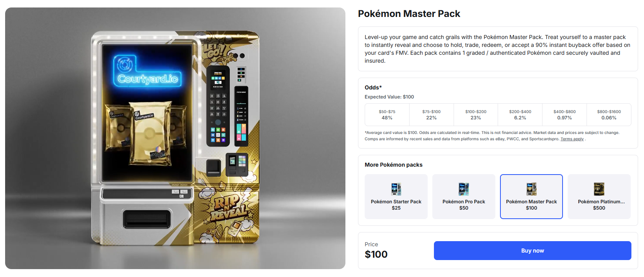This screenshot has width=644, height=277.
Task: Click the Pokémon Platinum pack machine icon
Action: (x=599, y=189)
